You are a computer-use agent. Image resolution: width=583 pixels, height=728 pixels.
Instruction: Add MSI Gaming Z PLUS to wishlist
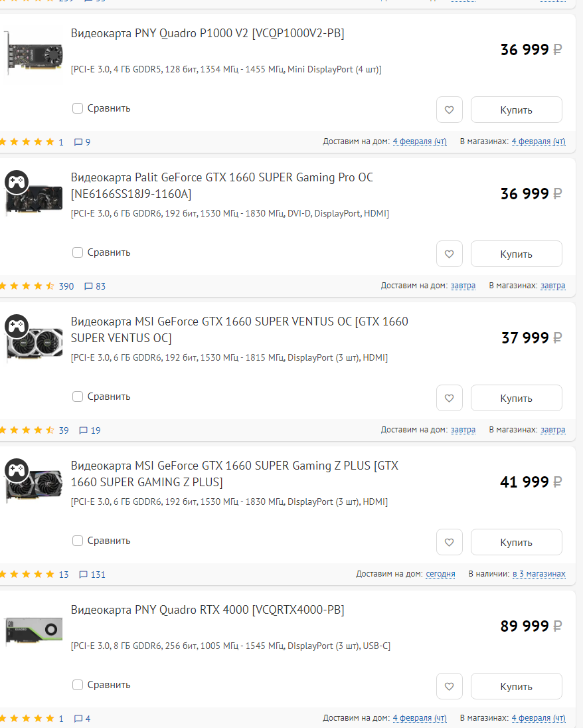click(x=450, y=542)
